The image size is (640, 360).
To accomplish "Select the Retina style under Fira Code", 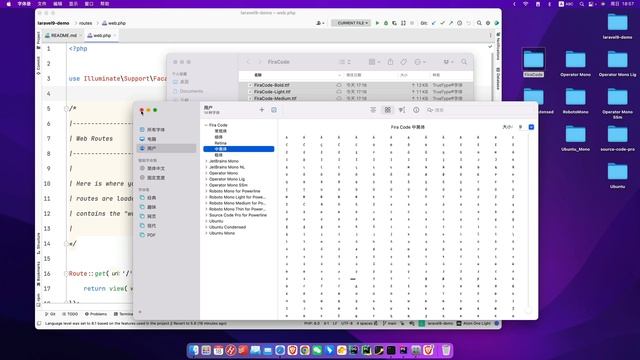I will coord(220,143).
